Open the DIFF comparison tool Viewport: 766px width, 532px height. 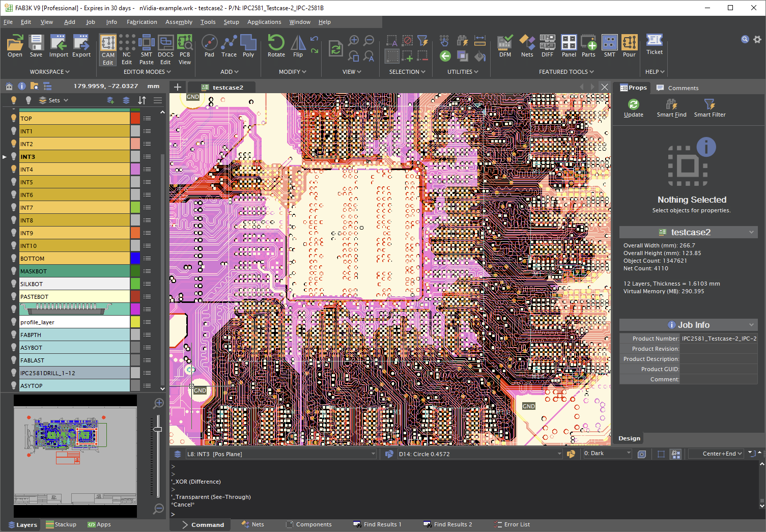click(548, 46)
